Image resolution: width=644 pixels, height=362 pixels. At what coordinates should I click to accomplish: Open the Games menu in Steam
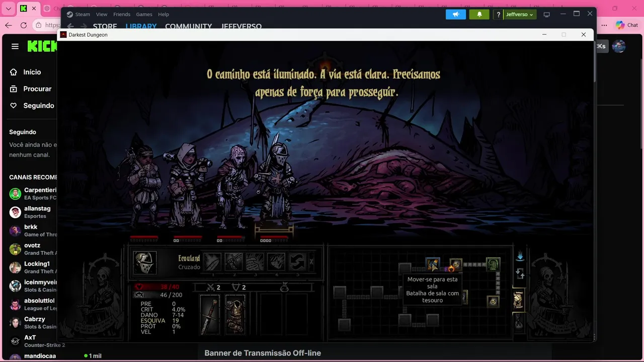144,15
